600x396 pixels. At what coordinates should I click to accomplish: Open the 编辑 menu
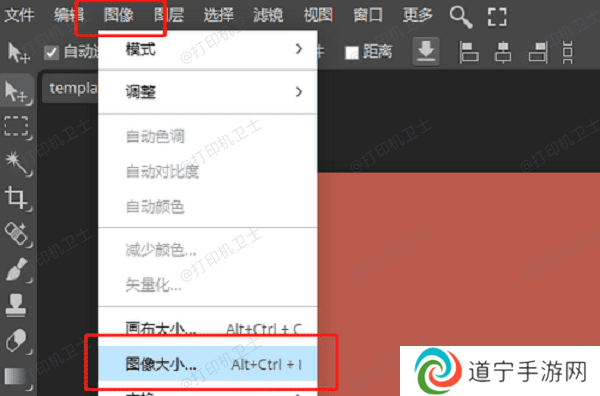(x=69, y=15)
